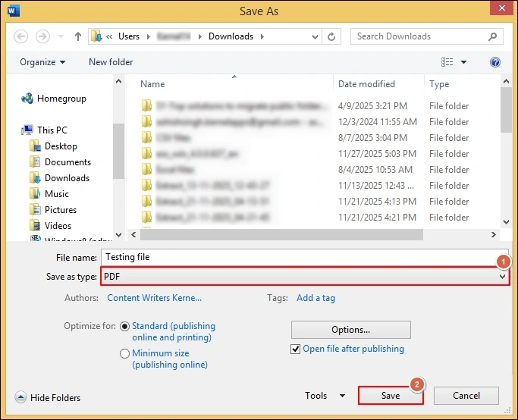The width and height of the screenshot is (518, 420).
Task: Open the Help icon
Action: (x=495, y=62)
